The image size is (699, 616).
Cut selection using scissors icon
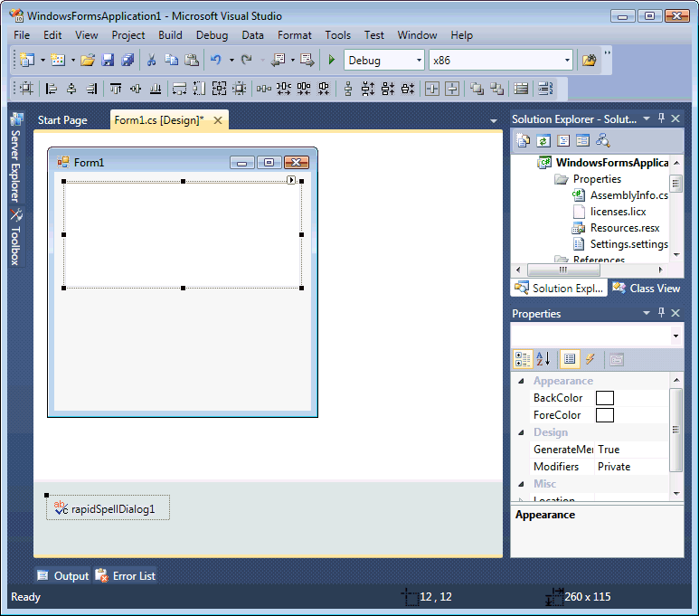pos(152,60)
